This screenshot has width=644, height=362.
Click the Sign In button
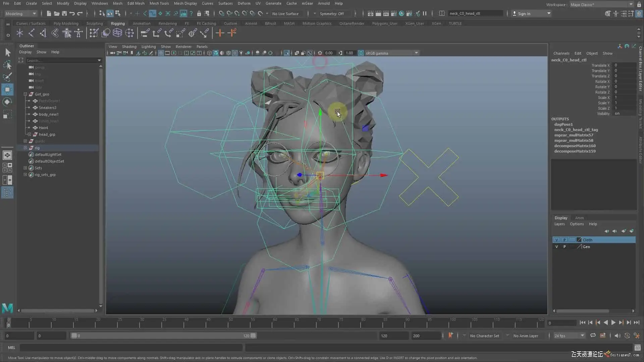[x=524, y=13]
